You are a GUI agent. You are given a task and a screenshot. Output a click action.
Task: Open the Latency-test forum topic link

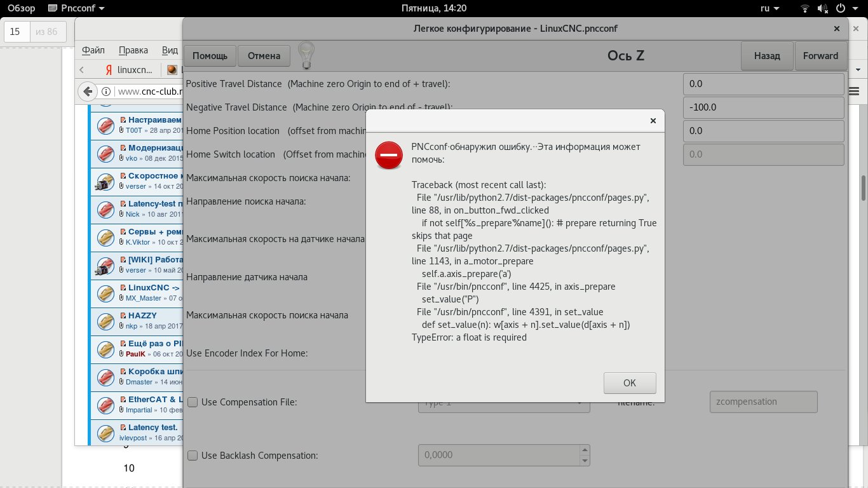coord(156,204)
